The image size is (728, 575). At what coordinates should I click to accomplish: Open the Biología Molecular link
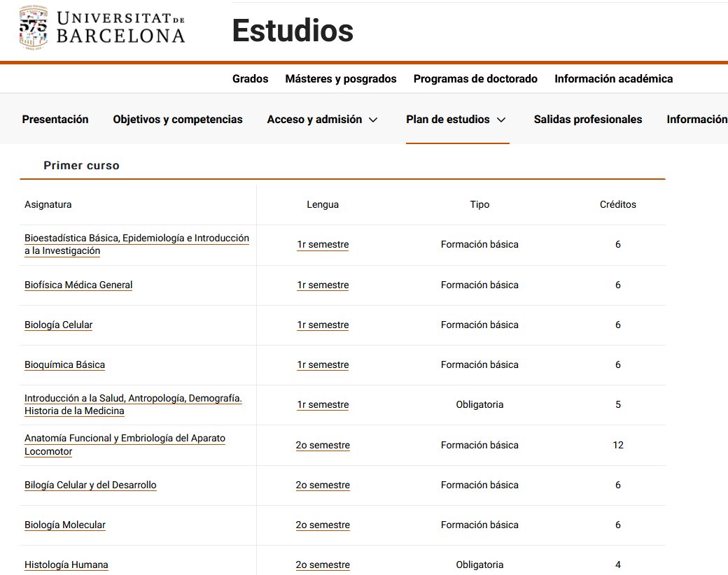(x=65, y=525)
